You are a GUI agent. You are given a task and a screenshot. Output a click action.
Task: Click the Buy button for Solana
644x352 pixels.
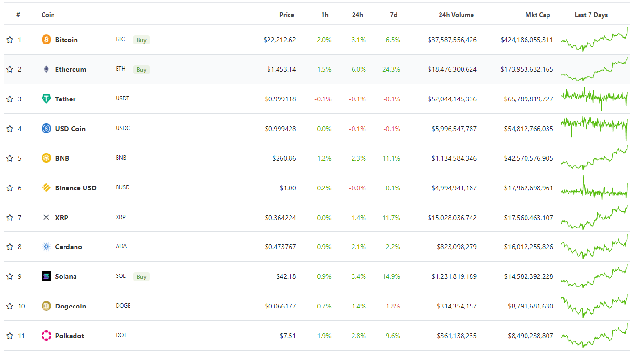tap(141, 277)
